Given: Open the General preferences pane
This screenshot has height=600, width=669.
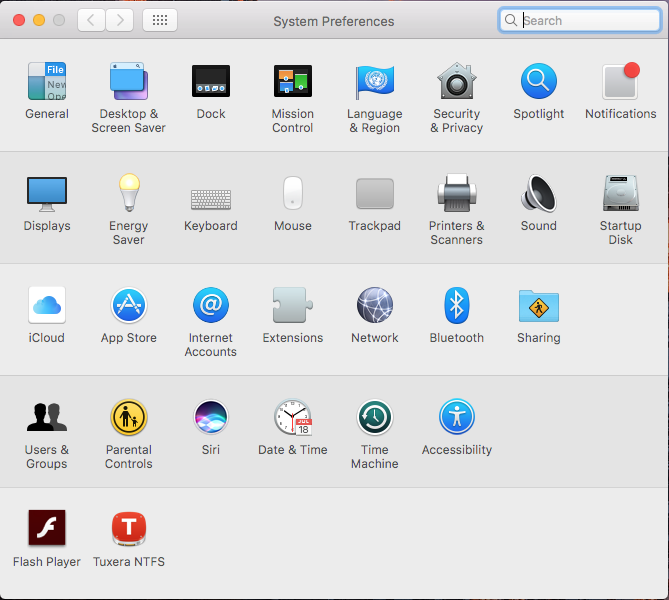Looking at the screenshot, I should click(47, 82).
